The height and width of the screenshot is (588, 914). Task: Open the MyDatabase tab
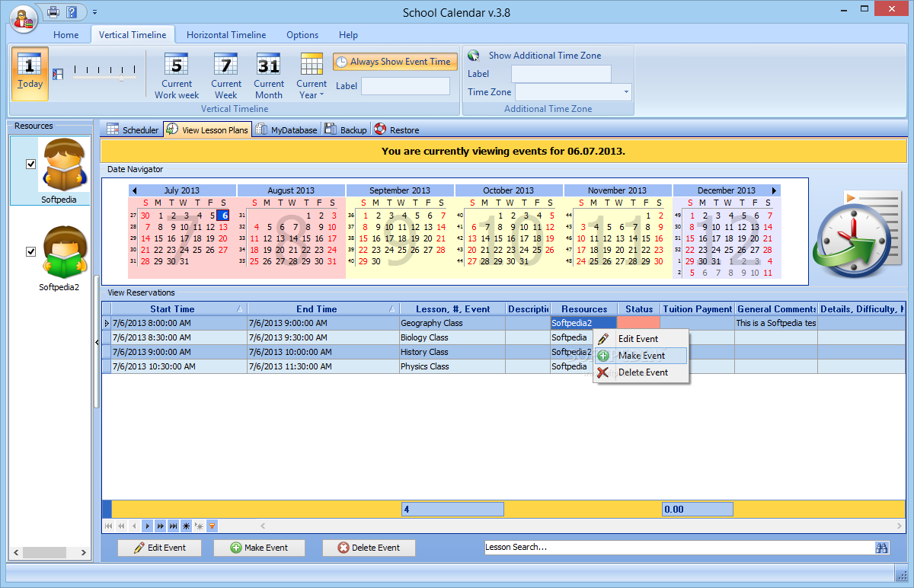(286, 129)
